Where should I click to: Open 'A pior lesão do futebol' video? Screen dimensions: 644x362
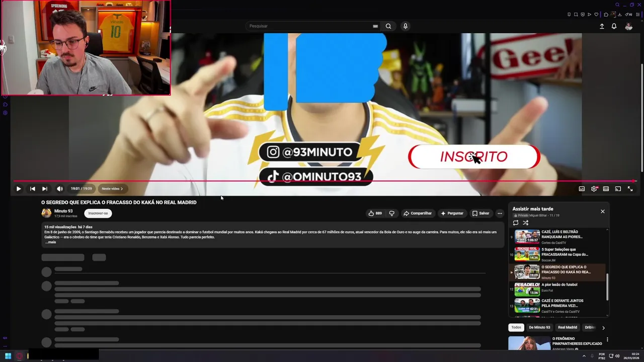(x=558, y=289)
